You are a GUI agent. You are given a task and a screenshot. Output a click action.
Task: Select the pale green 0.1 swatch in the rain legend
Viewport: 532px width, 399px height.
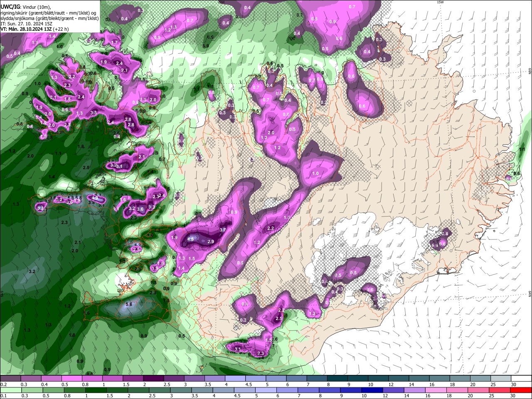[x=10, y=390]
